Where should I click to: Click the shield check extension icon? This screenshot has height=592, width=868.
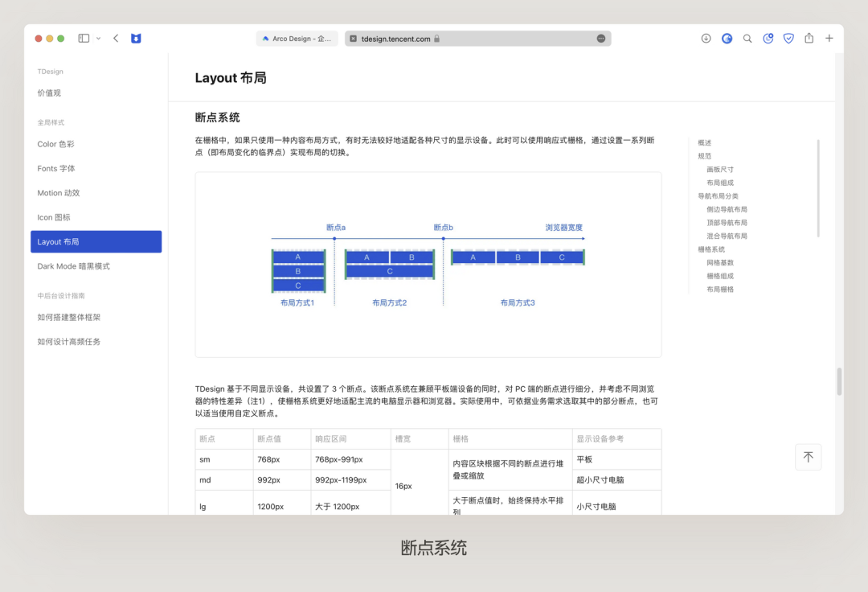pos(788,39)
